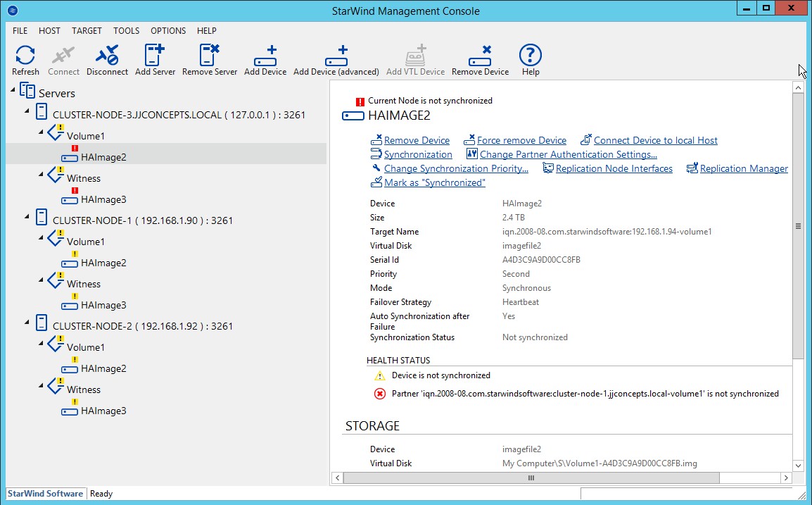Collapse the Servers root node

pyautogui.click(x=13, y=90)
